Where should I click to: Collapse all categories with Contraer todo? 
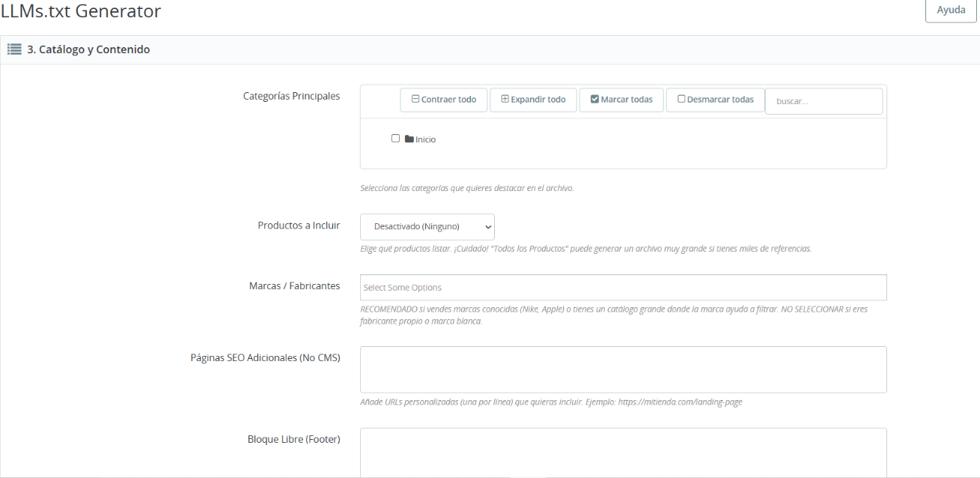443,100
